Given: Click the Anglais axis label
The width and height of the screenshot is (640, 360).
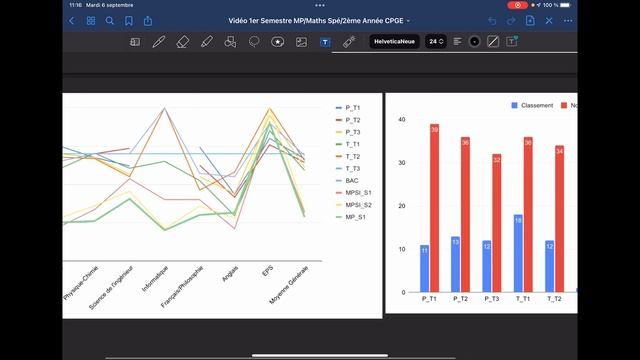Looking at the screenshot, I should (x=230, y=274).
